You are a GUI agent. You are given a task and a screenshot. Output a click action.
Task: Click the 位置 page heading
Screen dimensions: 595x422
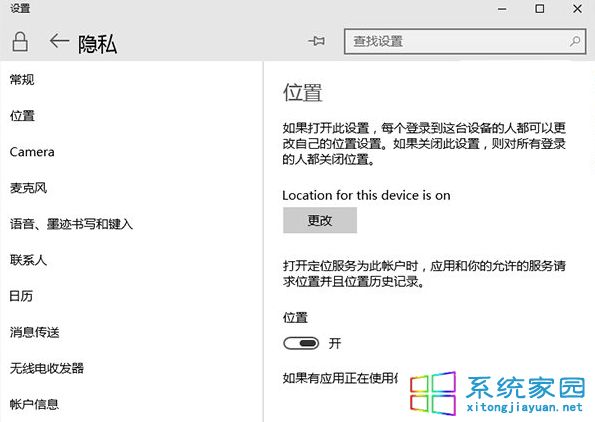coord(302,93)
